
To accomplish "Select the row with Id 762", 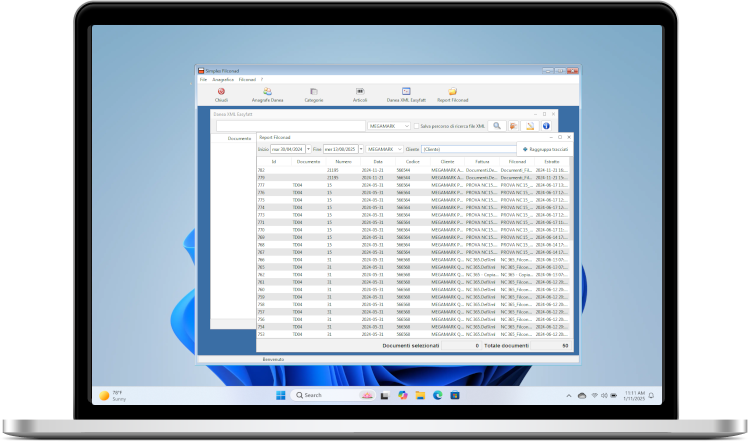I will click(x=413, y=275).
